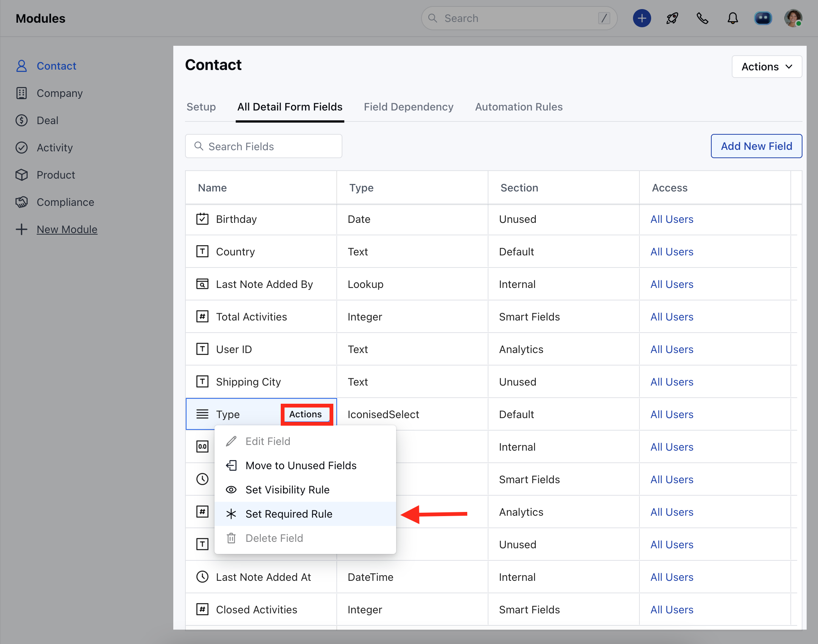Open the rocket launch icon in header
818x644 pixels.
(672, 18)
